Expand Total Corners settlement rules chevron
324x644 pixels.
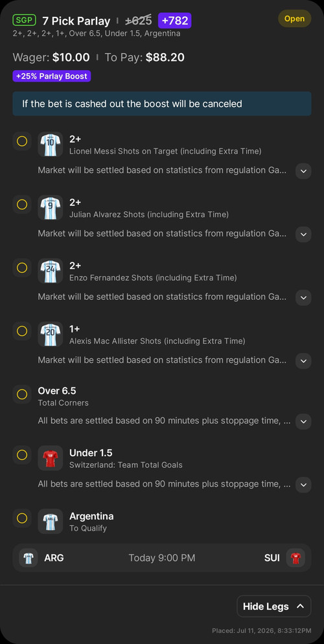pos(303,422)
